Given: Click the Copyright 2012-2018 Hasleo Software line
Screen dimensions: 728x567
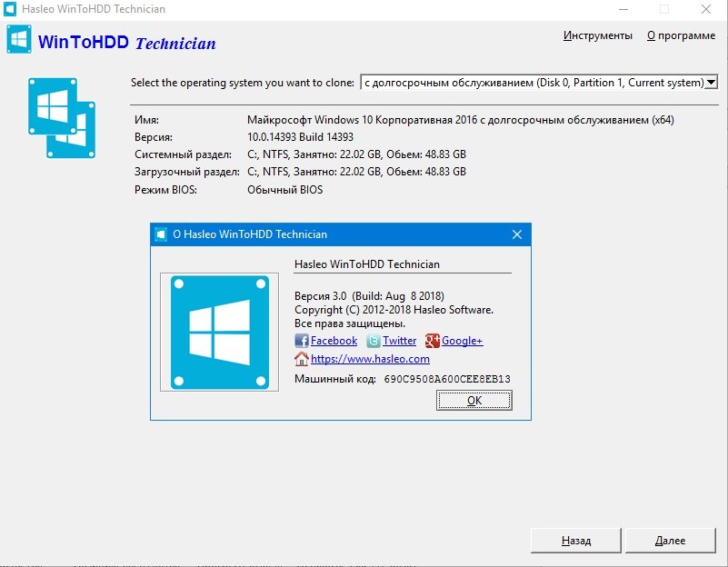Looking at the screenshot, I should (x=394, y=310).
